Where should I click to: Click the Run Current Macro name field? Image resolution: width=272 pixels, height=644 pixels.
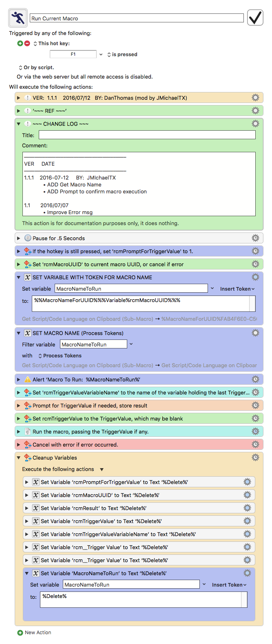coord(137,18)
